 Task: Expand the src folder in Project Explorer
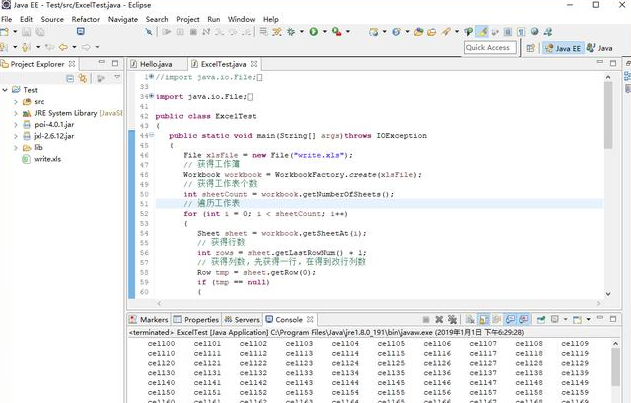coord(17,101)
